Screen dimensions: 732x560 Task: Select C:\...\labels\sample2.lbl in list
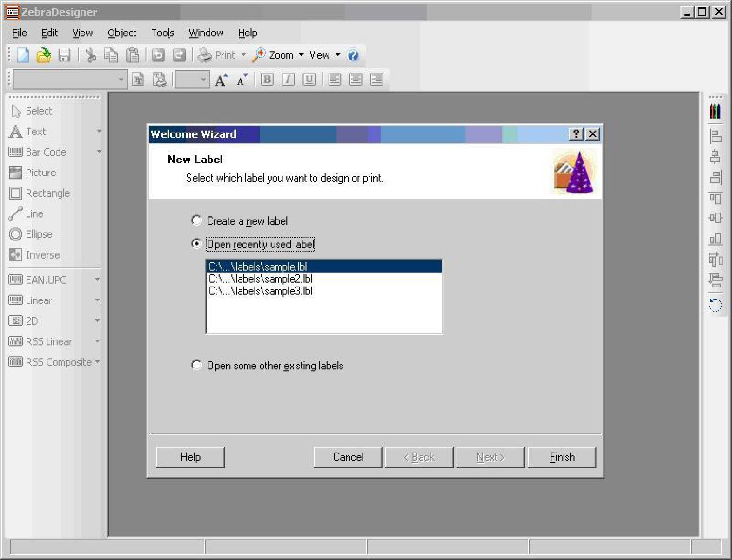324,279
